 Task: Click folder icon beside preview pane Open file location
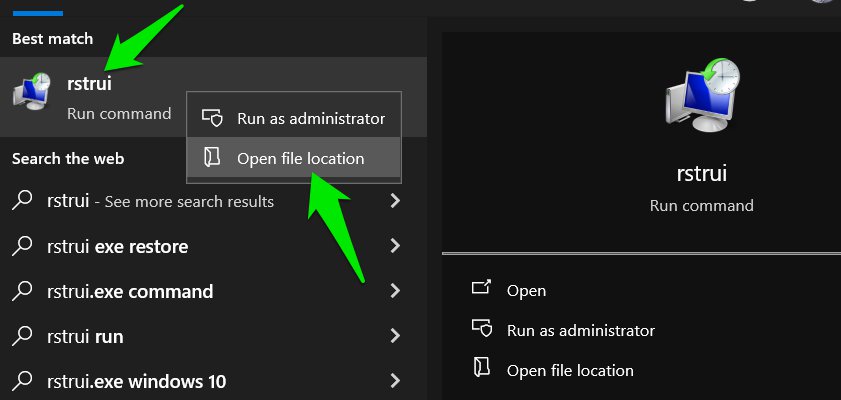(481, 368)
